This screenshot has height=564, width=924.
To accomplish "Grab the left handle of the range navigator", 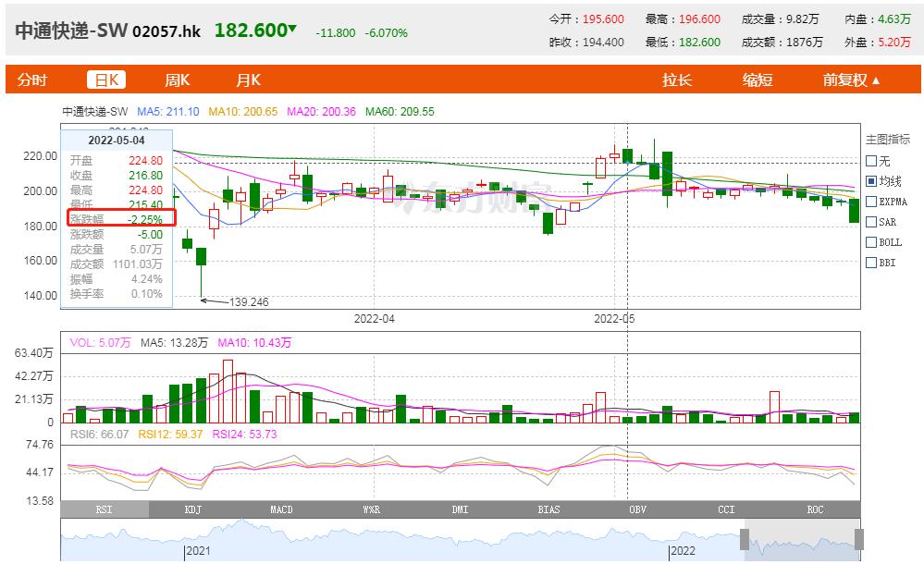I will coord(745,539).
